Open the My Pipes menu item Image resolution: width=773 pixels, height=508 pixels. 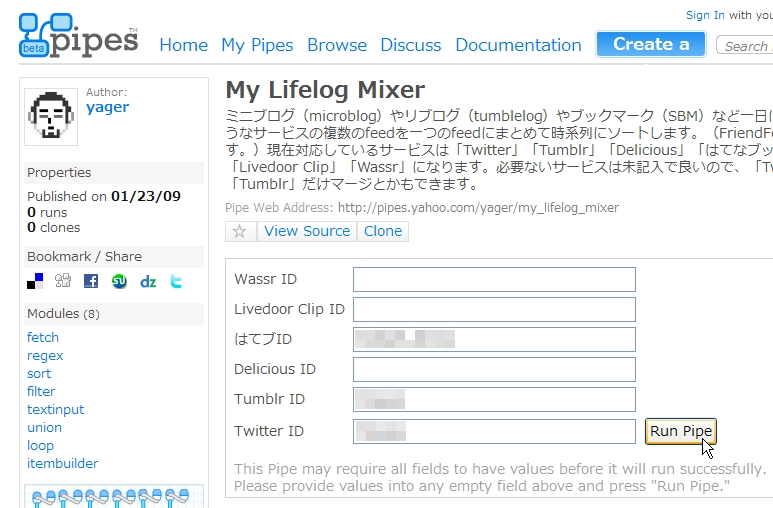257,45
